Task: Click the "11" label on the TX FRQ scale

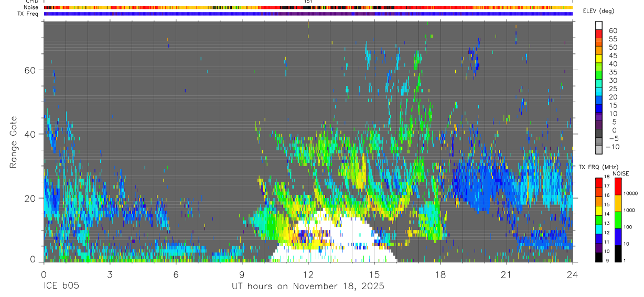Action: [x=608, y=243]
